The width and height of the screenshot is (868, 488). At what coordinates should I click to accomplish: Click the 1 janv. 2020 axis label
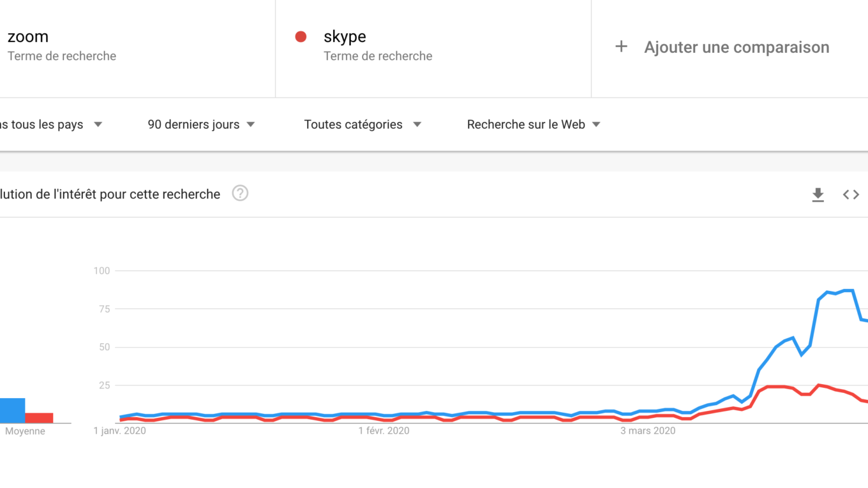(119, 431)
